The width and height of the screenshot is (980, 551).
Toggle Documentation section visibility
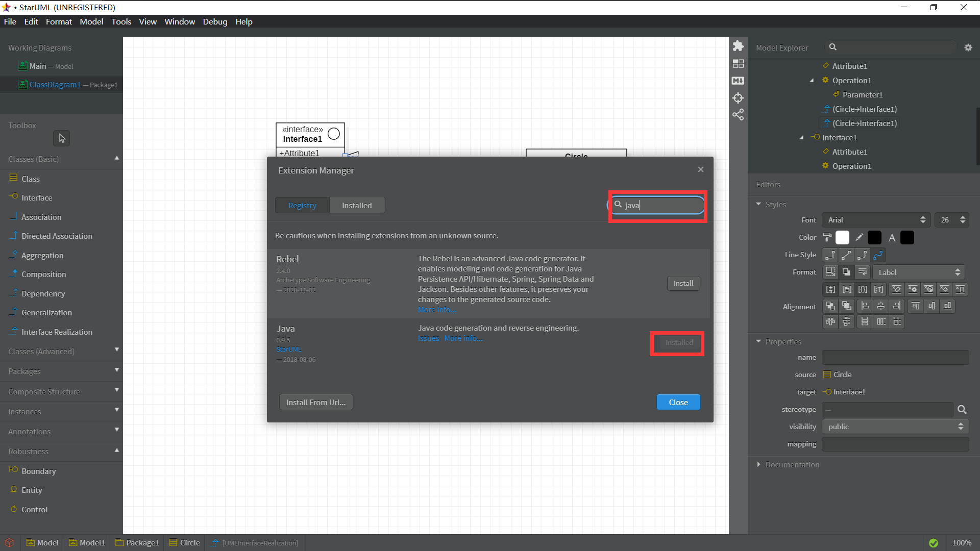pos(758,465)
